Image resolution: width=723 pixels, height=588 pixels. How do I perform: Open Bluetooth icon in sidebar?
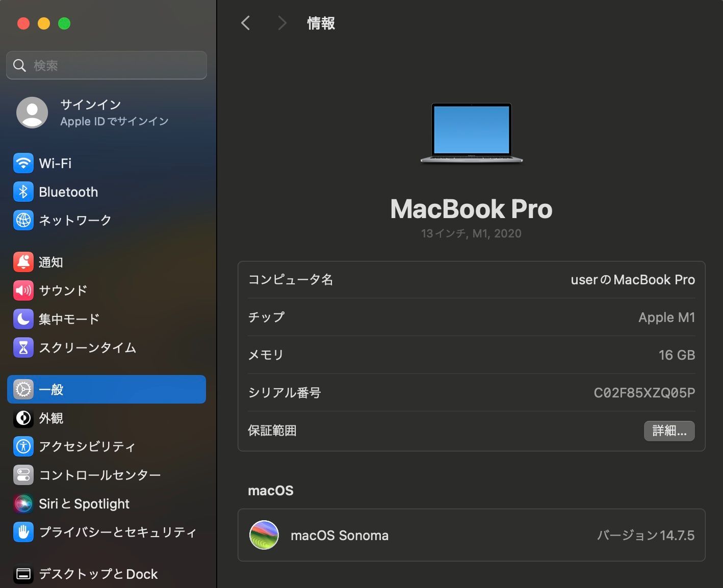click(x=23, y=192)
